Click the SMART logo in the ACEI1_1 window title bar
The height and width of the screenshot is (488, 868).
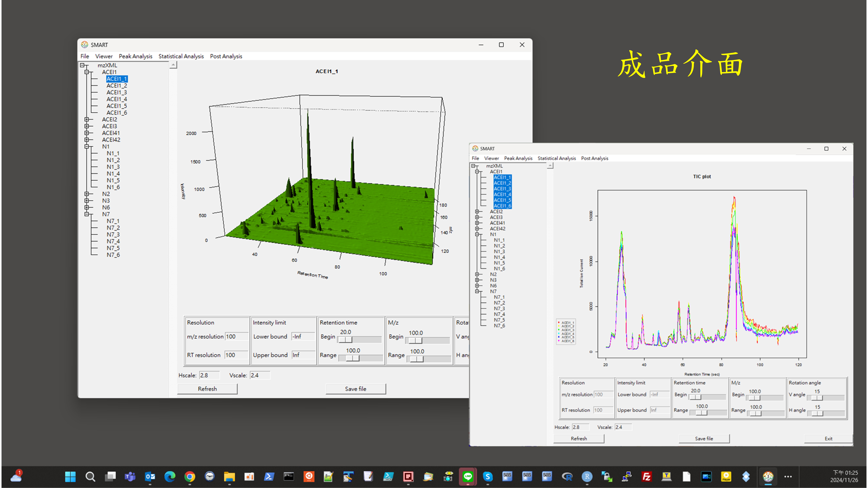[x=85, y=45]
